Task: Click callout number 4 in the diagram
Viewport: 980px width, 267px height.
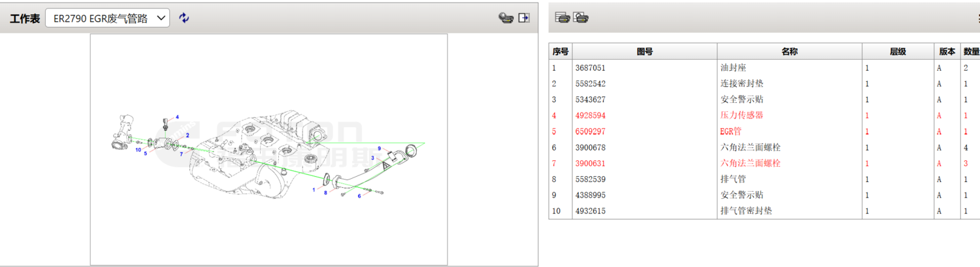Action: [x=176, y=117]
